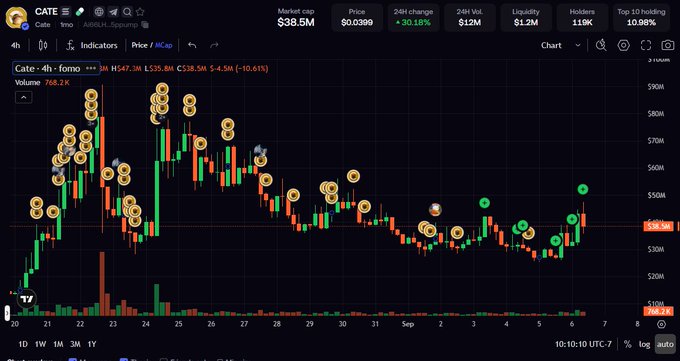Open the Indicators menu
Screen dimensions: 680x361
(x=99, y=45)
